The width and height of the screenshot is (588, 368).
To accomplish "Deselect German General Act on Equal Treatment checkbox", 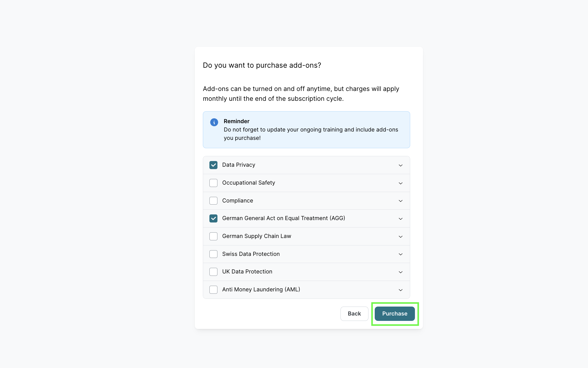I will (x=213, y=218).
